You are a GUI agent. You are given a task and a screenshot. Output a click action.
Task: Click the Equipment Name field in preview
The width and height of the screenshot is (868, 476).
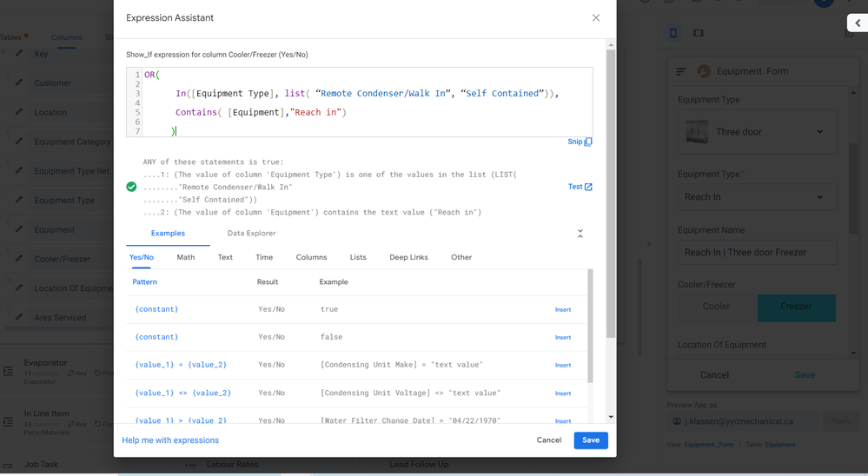click(x=757, y=253)
